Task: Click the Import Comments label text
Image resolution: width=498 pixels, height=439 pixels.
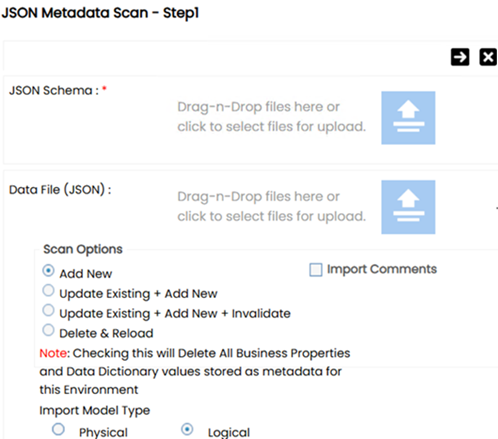Action: pyautogui.click(x=382, y=269)
